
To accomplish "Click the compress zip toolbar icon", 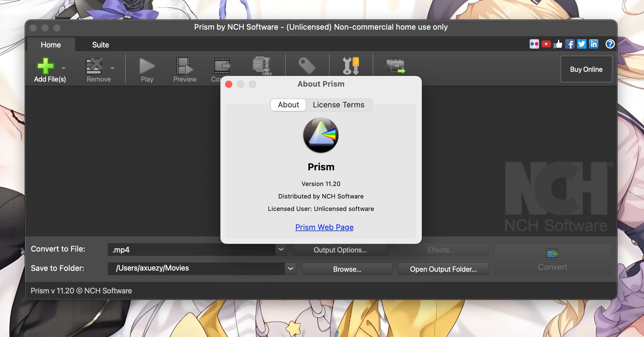I will point(262,66).
